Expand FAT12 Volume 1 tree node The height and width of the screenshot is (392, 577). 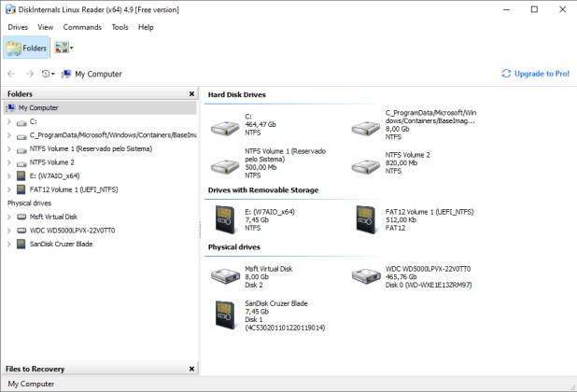coord(9,189)
